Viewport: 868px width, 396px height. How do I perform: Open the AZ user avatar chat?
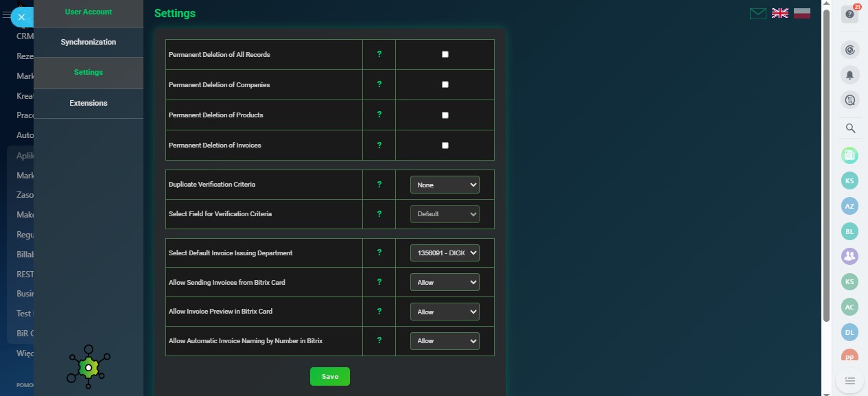click(849, 206)
